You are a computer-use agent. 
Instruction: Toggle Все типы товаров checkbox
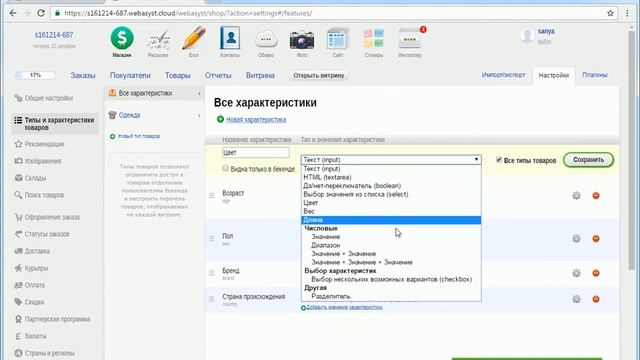click(x=499, y=160)
